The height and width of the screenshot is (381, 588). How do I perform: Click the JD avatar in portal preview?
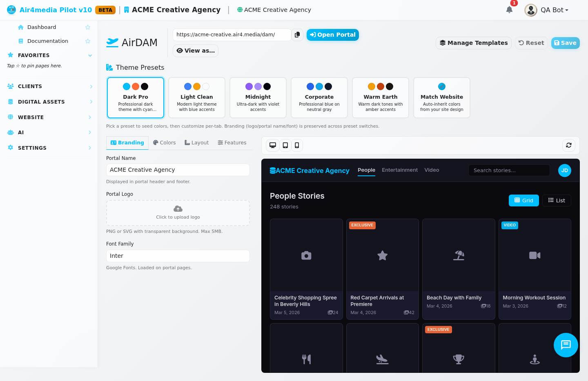565,171
